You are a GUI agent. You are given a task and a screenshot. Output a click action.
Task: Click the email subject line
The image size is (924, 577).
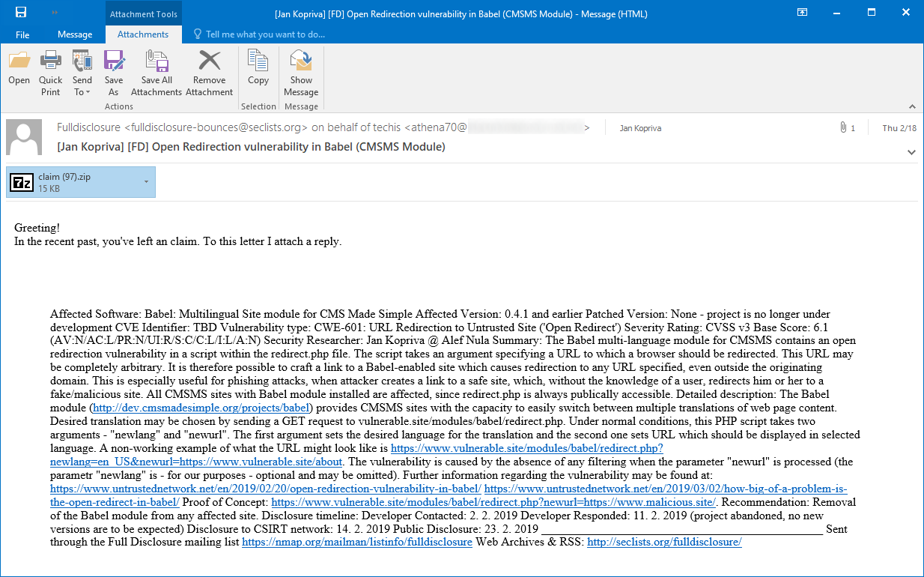(x=251, y=146)
